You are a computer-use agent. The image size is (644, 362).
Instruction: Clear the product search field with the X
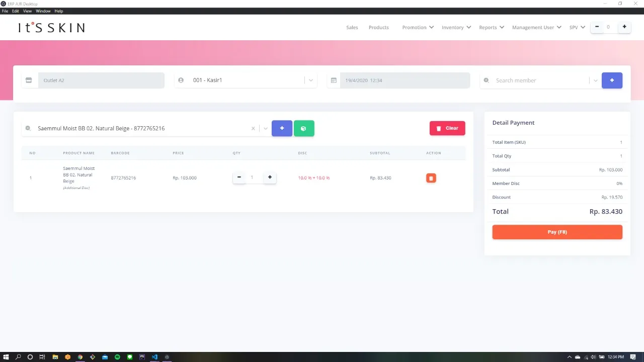coord(253,128)
